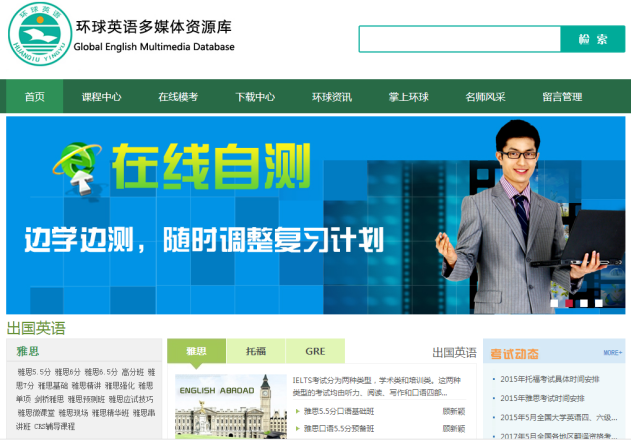631x440 pixels.
Task: Click the green 检索 search button
Action: coord(593,39)
